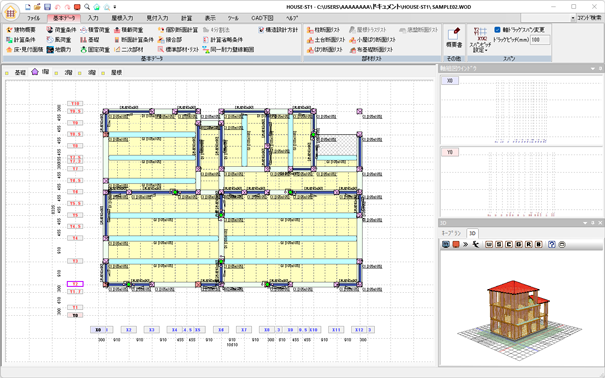Open 荷重条件 load conditions
605x378 pixels.
click(61, 30)
